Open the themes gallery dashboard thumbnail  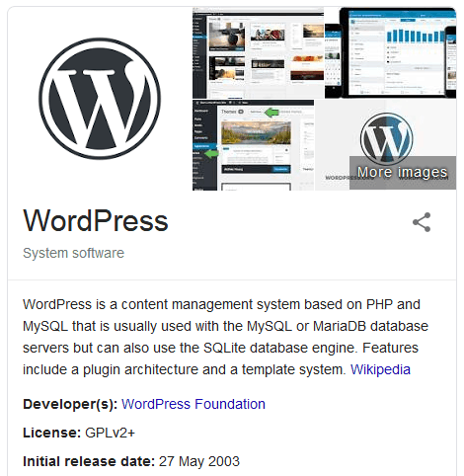(x=258, y=53)
